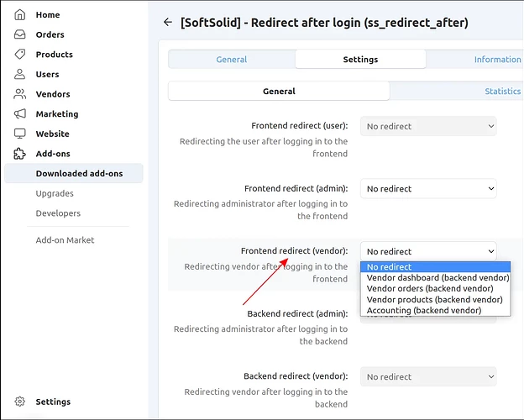Select the General sub-tab

(279, 91)
